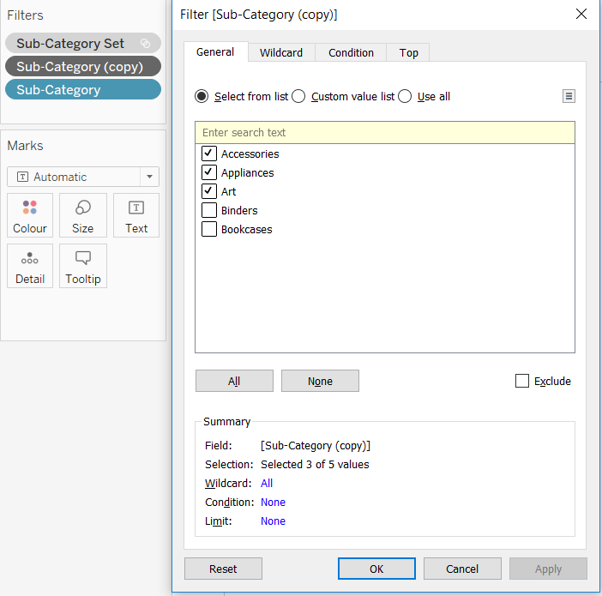
Task: Uncheck the Accessories checkbox
Action: 209,154
